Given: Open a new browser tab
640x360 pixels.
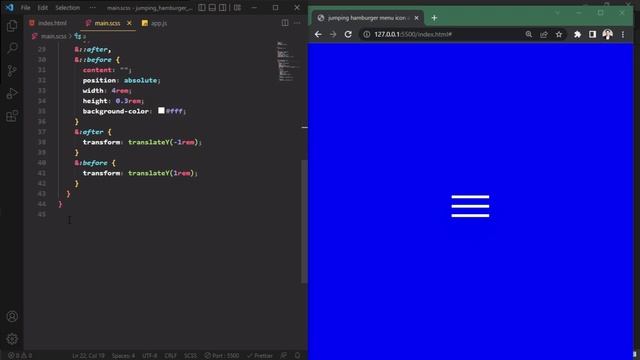Looking at the screenshot, I should coord(434,18).
